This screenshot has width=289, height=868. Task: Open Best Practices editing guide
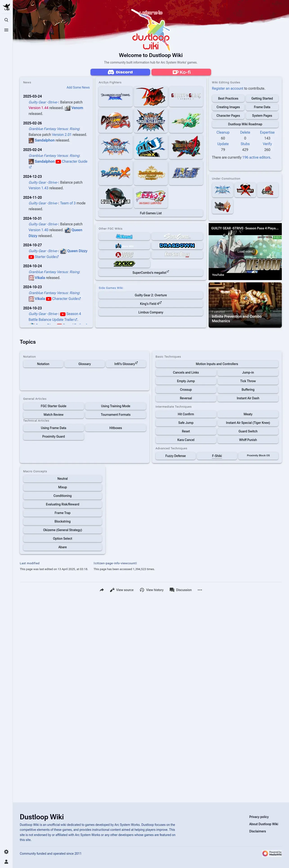point(228,98)
